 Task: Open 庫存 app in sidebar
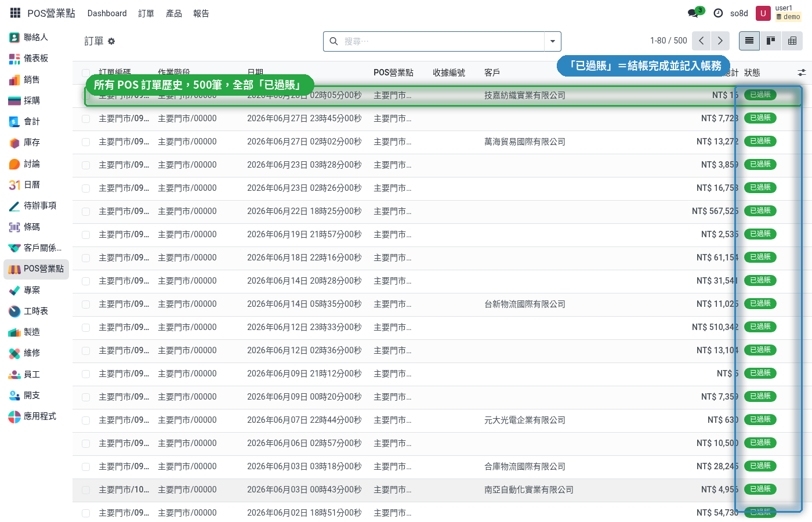point(36,143)
